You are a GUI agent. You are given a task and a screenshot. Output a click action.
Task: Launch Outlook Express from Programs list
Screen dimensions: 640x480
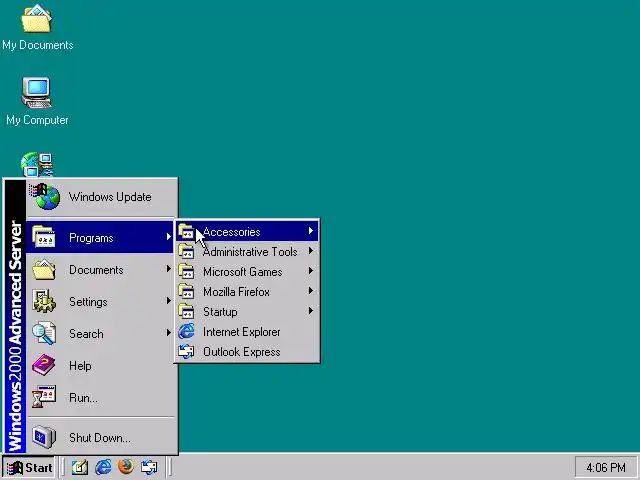pos(247,351)
